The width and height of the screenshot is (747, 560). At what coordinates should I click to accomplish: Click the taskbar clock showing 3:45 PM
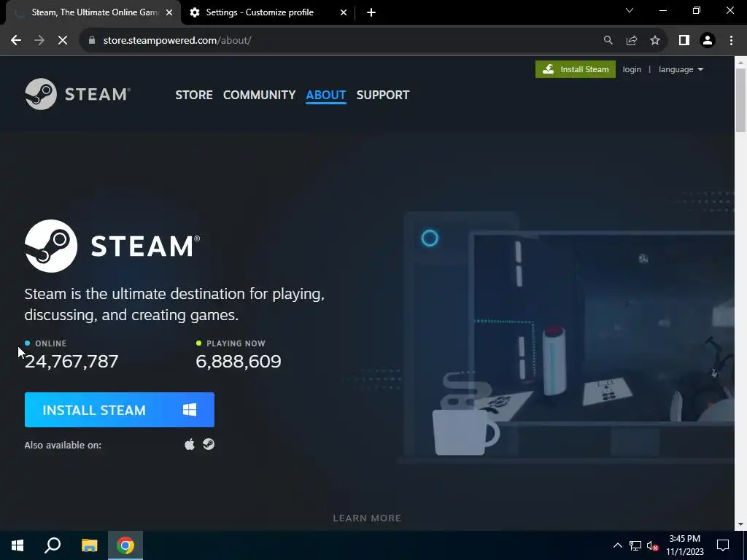pos(684,545)
